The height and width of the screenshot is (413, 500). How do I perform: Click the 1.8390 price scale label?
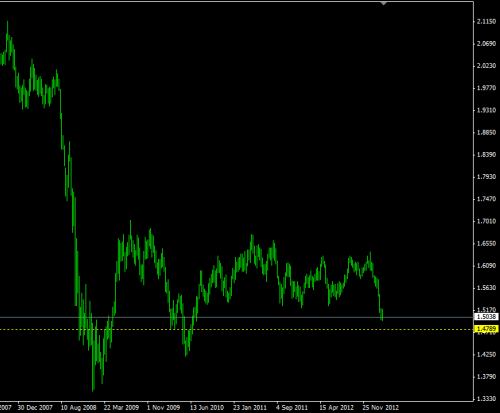coord(486,155)
